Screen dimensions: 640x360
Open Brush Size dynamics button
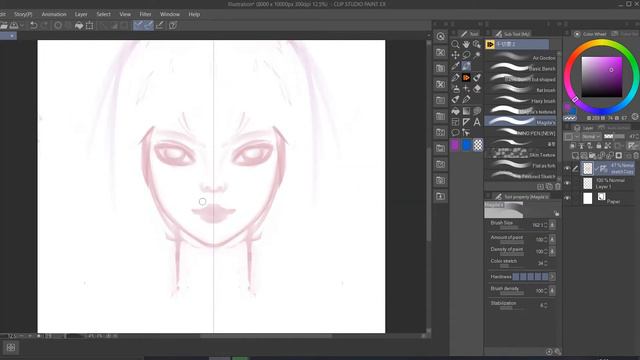point(552,225)
